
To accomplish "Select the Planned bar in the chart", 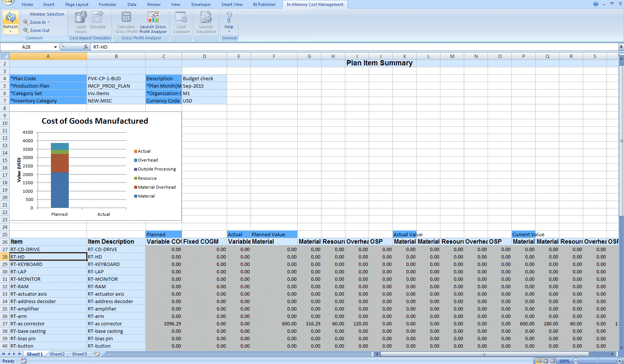I will click(60, 175).
